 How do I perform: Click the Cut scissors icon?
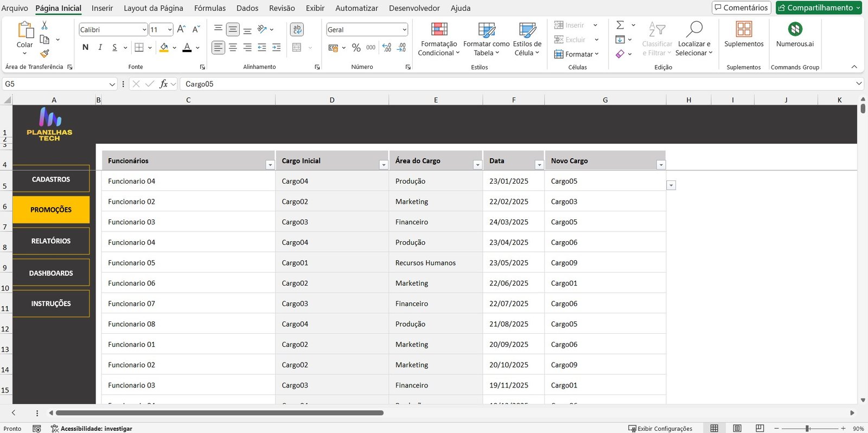44,25
